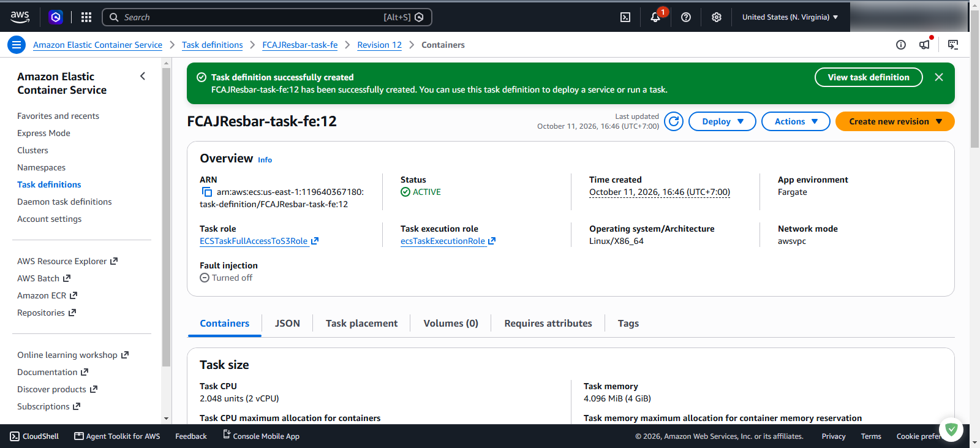Click the page vertical scrollbar
Image resolution: width=980 pixels, height=448 pixels.
click(x=974, y=80)
